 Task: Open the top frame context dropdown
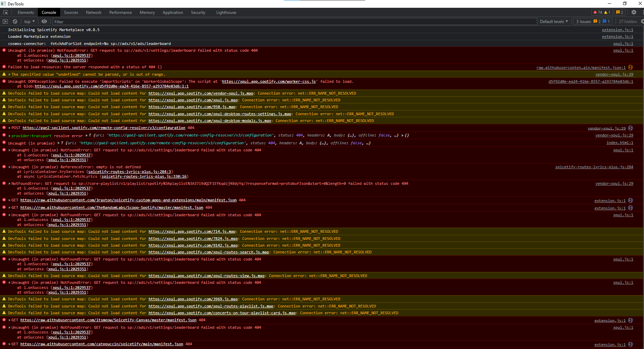29,21
